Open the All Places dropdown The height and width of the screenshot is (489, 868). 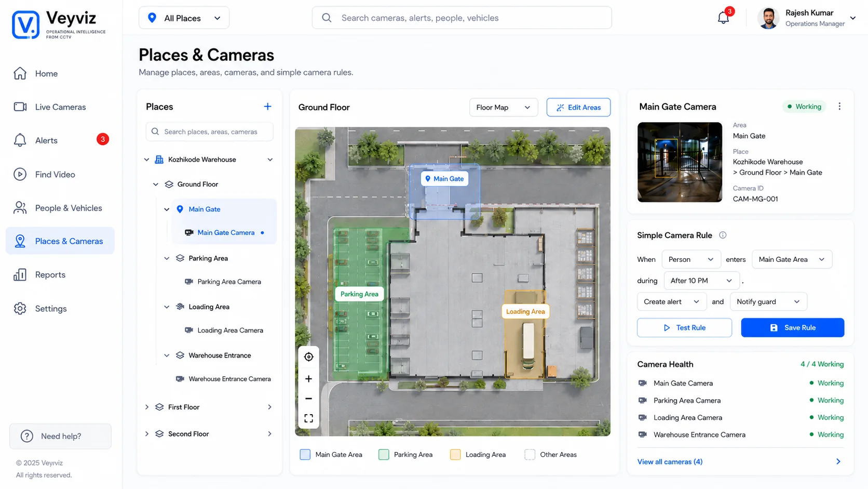[184, 18]
